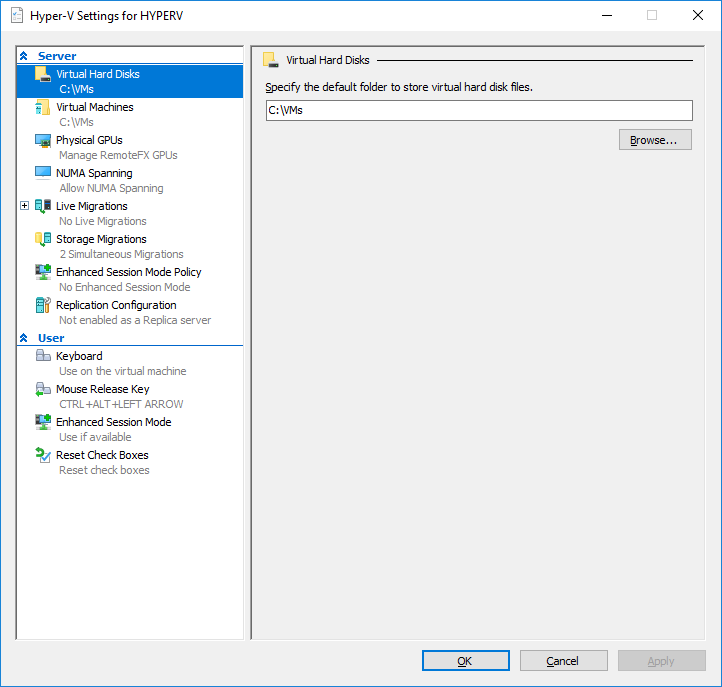Click the Virtual Hard Disks folder icon in sidebar
This screenshot has height=687, width=722.
[43, 74]
